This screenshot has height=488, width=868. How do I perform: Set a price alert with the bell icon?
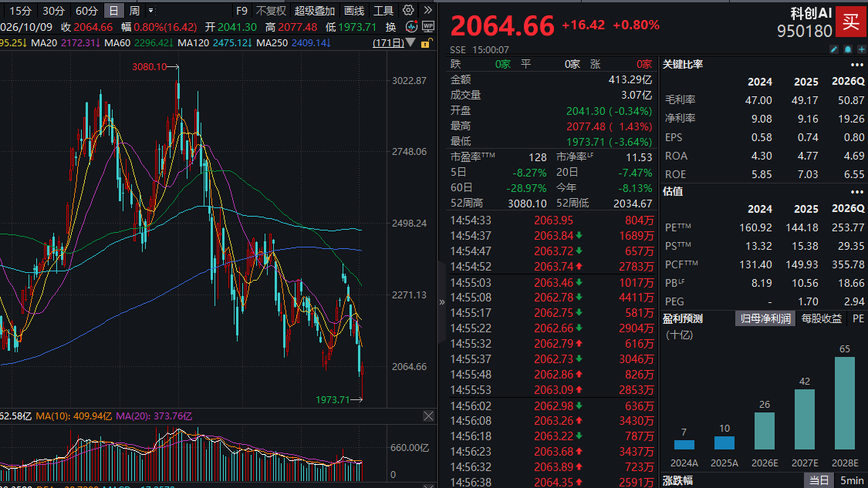coord(847,49)
